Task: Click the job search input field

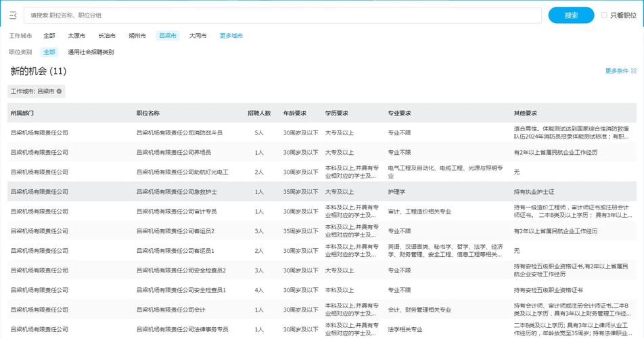Action: pyautogui.click(x=283, y=15)
